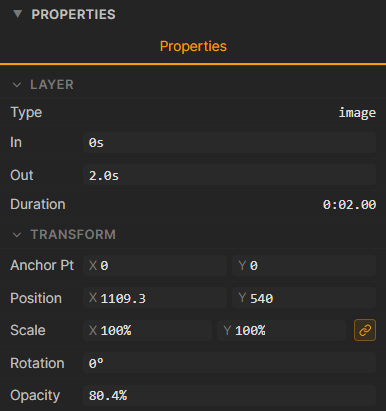The height and width of the screenshot is (411, 386).
Task: Collapse the TRANSFORM section chevron
Action: click(x=17, y=235)
